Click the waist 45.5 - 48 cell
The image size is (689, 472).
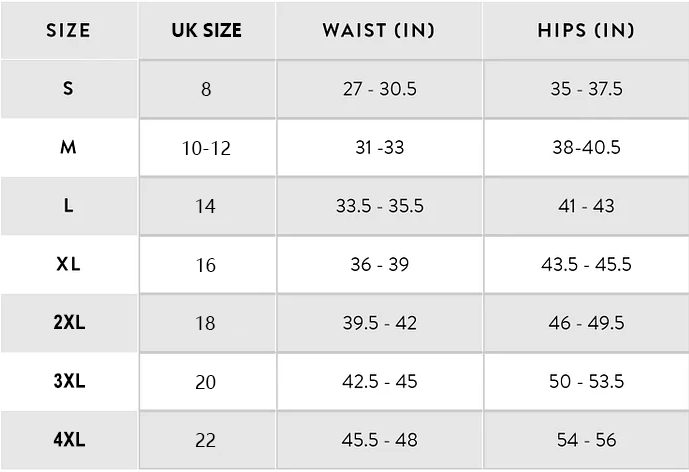[379, 440]
